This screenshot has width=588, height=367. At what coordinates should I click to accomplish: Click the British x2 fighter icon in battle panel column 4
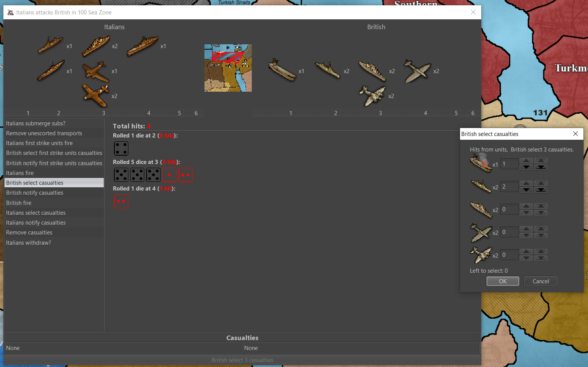coord(417,71)
